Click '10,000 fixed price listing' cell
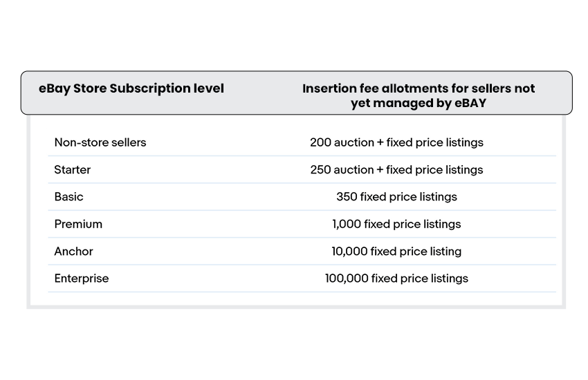This screenshot has height=380, width=588. coord(396,251)
